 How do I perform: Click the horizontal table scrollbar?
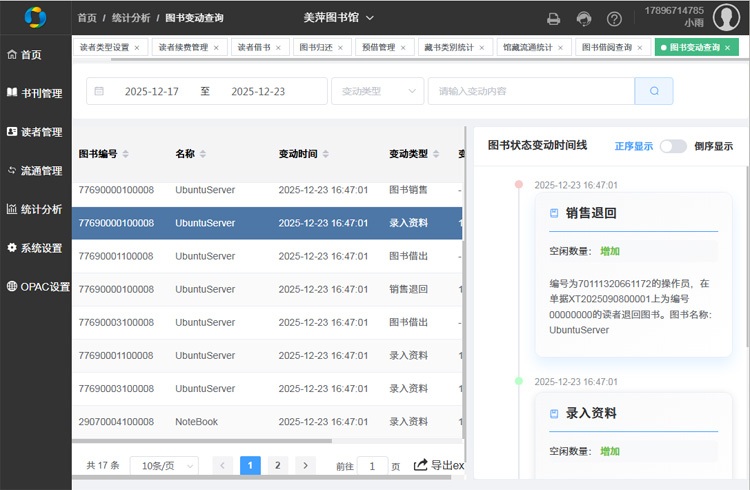[x=200, y=441]
